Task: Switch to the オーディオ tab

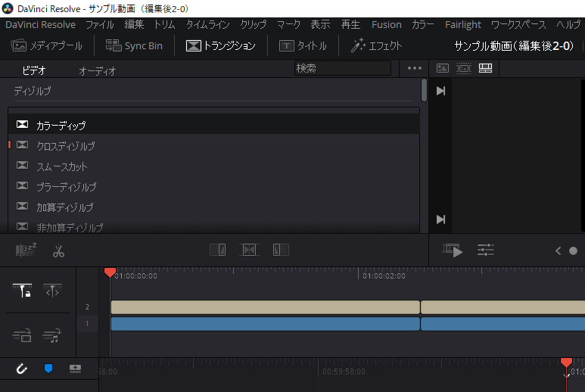Action: click(98, 71)
